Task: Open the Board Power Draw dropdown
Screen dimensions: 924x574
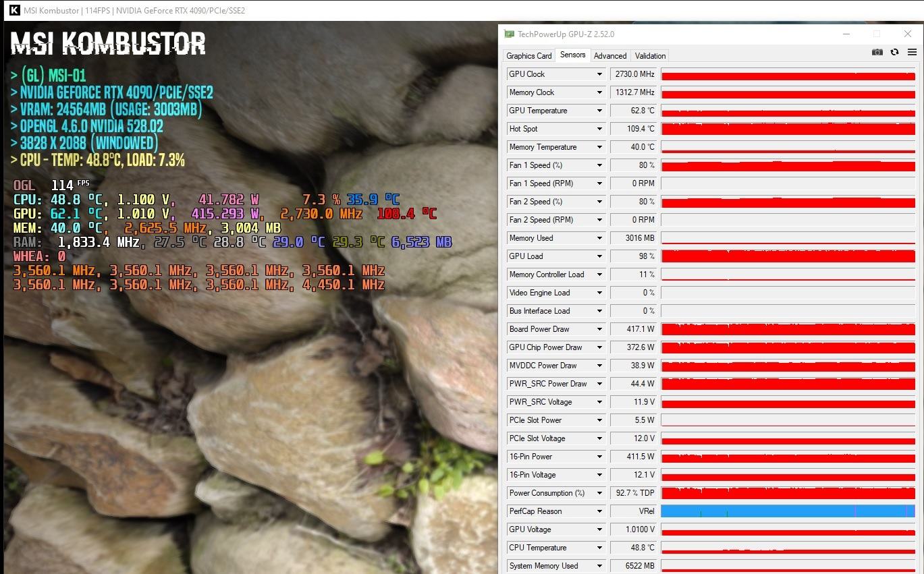Action: (599, 329)
